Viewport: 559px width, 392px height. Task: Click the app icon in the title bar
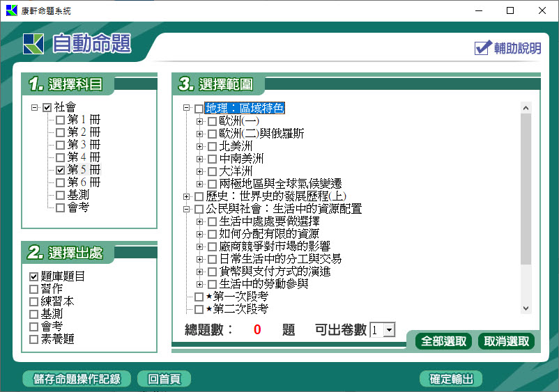11,11
